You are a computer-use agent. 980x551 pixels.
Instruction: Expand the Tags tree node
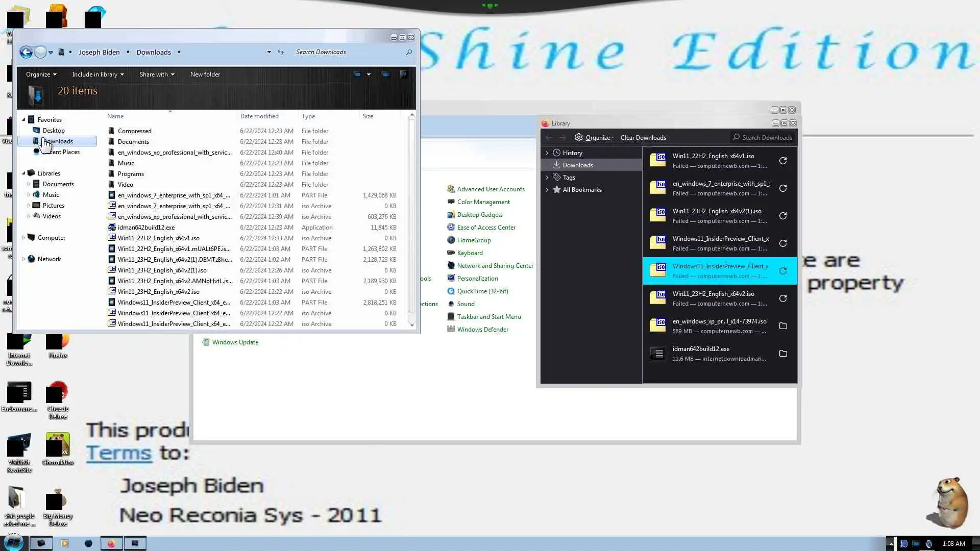coord(547,178)
